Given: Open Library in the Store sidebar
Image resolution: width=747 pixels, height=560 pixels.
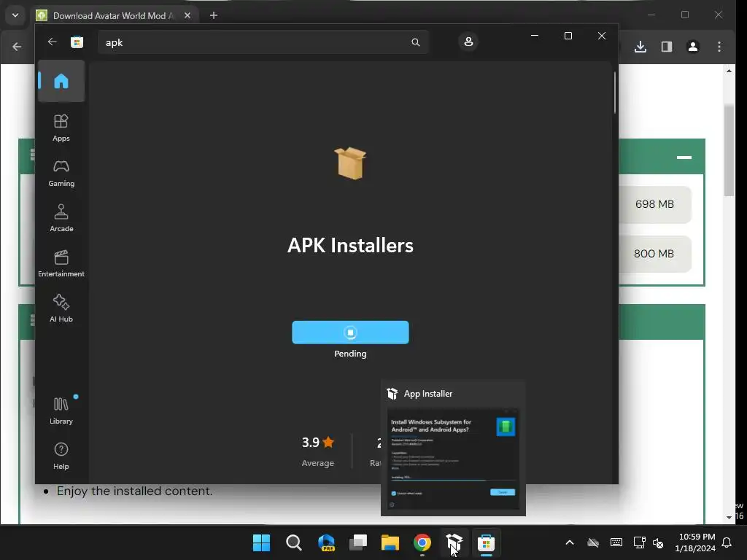Looking at the screenshot, I should 61,411.
